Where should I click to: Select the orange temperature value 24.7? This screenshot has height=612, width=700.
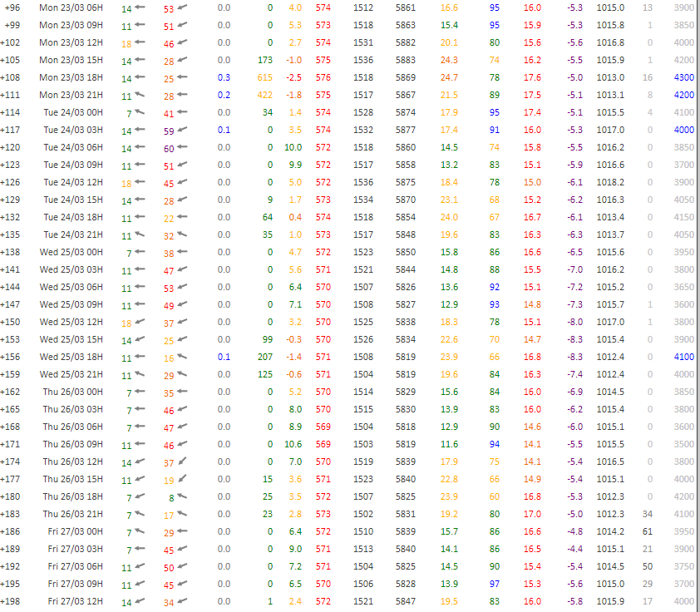point(450,77)
